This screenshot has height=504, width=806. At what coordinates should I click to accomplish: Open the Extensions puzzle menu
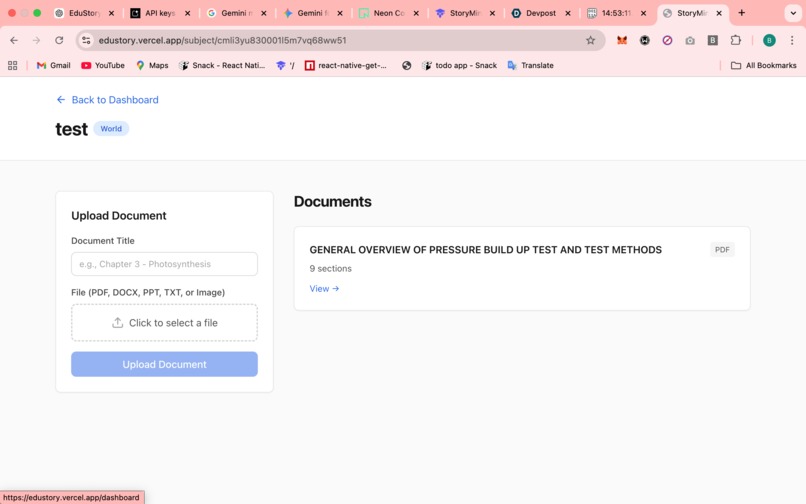coord(736,40)
